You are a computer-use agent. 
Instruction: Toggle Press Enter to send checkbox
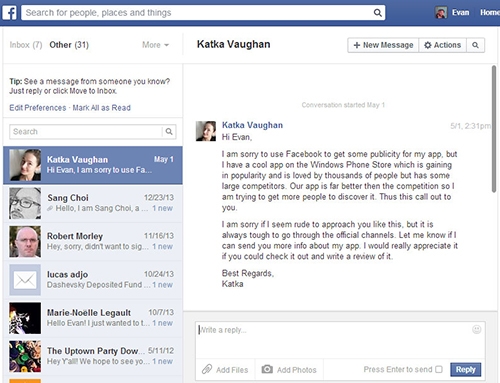pos(439,369)
